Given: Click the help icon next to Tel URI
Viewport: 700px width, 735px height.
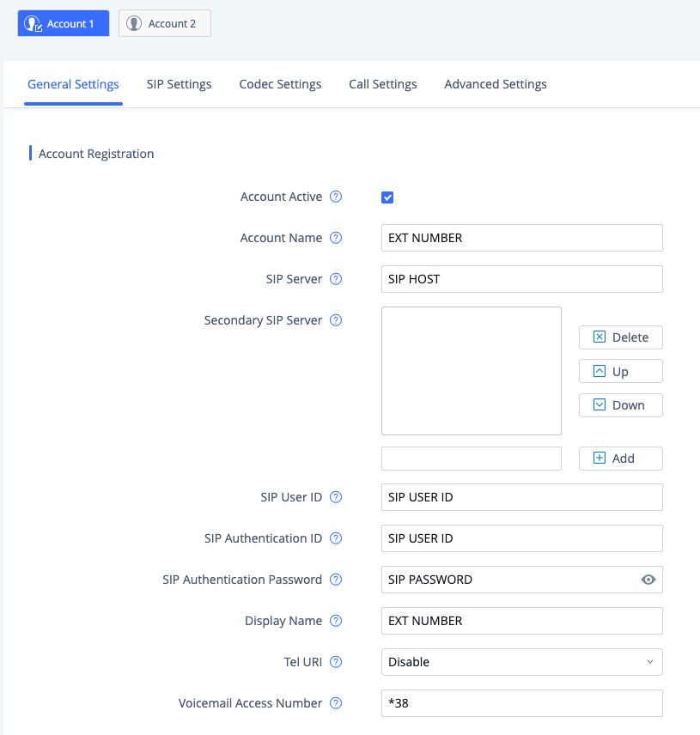Looking at the screenshot, I should (x=336, y=662).
